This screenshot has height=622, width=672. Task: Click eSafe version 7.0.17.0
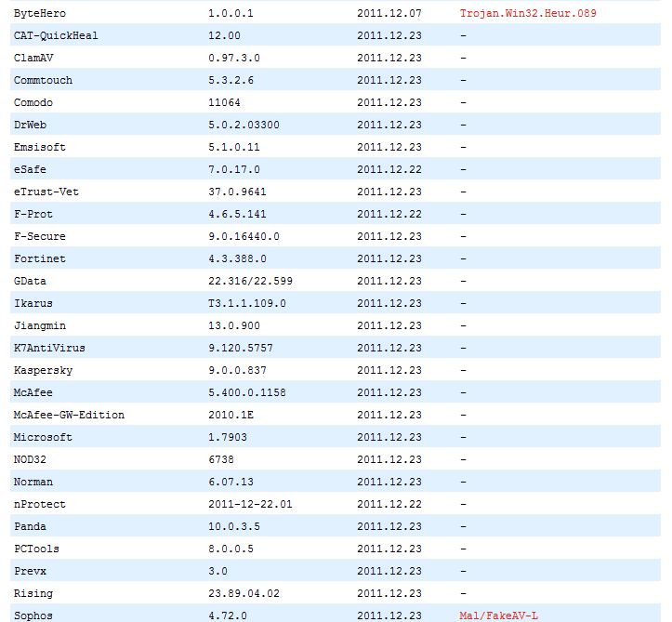[234, 169]
